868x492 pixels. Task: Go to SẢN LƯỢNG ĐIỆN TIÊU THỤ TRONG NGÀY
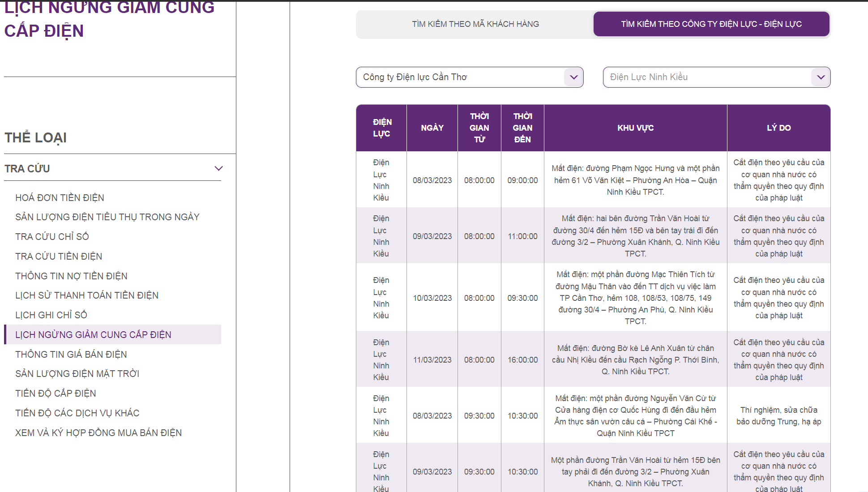(107, 217)
